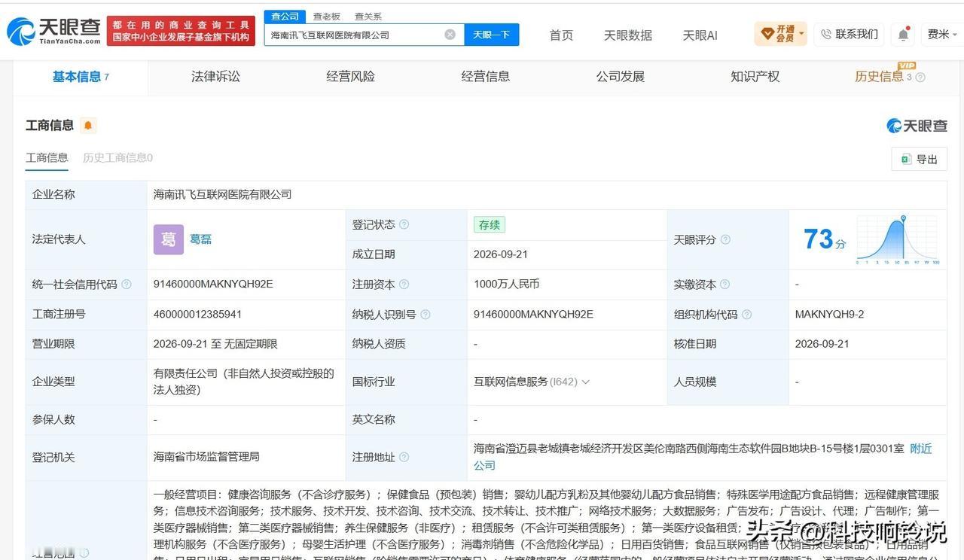Open the 基本信息 tab
Image resolution: width=964 pixels, height=560 pixels.
point(81,77)
